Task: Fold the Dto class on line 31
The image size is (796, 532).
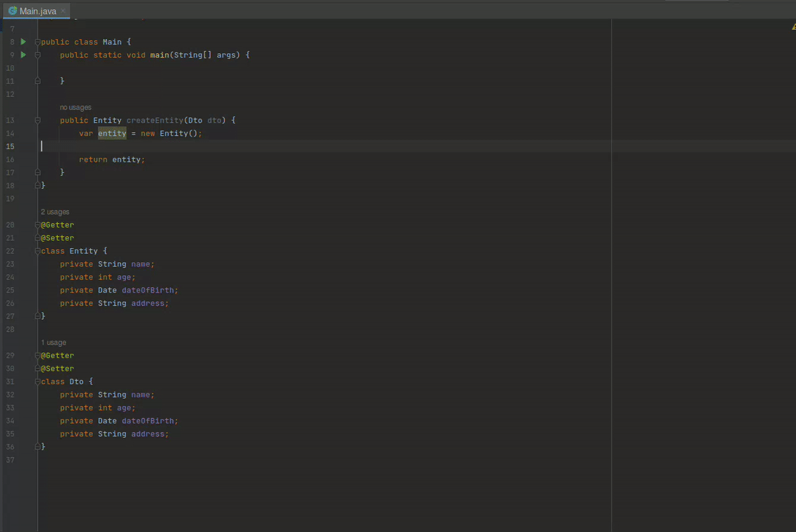Action: click(38, 382)
